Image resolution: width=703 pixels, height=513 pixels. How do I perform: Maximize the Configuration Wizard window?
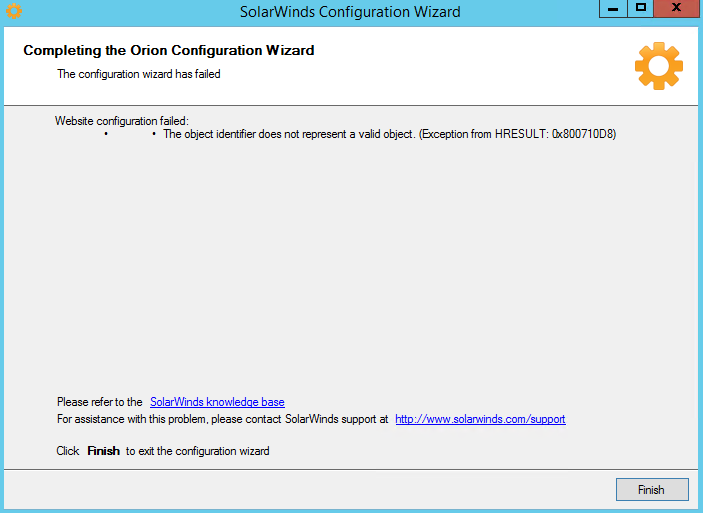(x=641, y=9)
